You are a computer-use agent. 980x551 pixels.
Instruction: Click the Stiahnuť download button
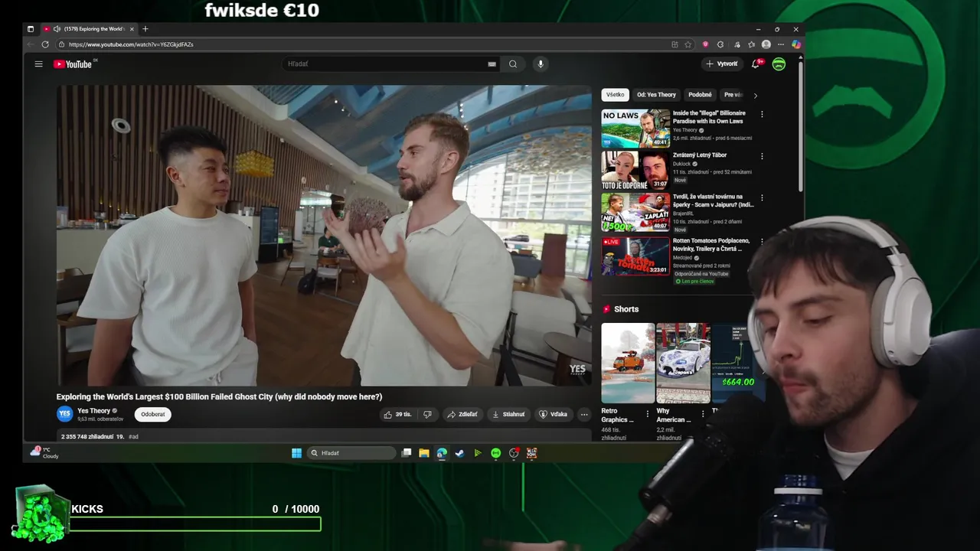(508, 414)
